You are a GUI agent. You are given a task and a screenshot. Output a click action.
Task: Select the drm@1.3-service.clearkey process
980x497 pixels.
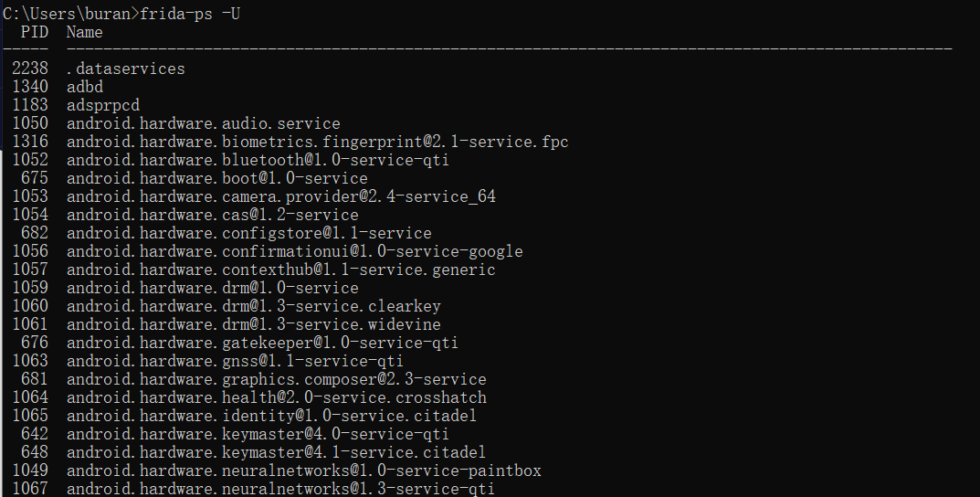click(x=254, y=306)
